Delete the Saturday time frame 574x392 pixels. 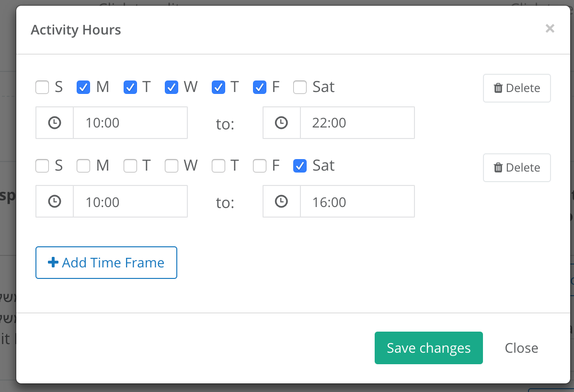coord(517,168)
